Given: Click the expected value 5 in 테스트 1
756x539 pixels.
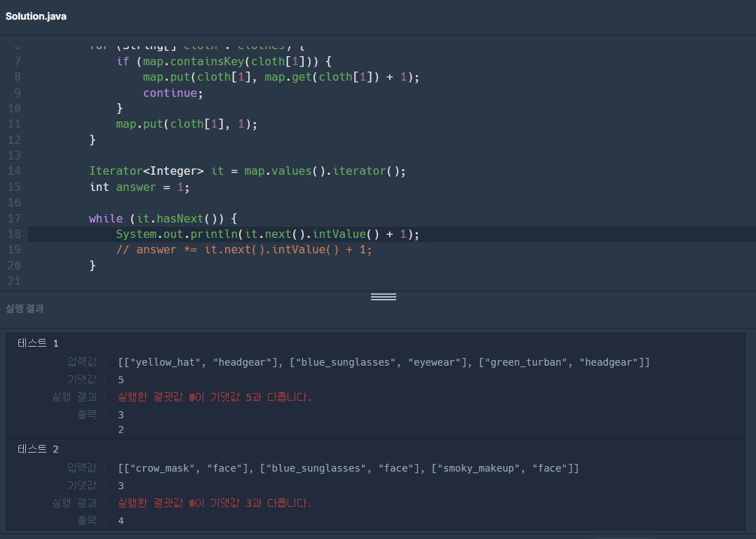Looking at the screenshot, I should coord(121,380).
